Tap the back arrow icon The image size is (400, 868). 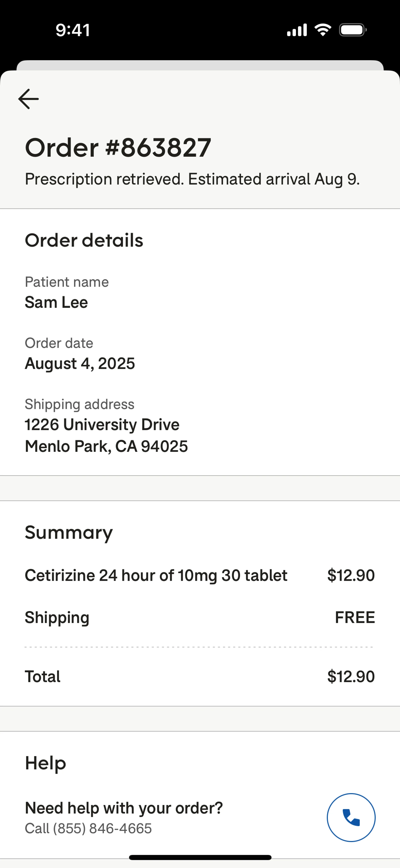(28, 99)
